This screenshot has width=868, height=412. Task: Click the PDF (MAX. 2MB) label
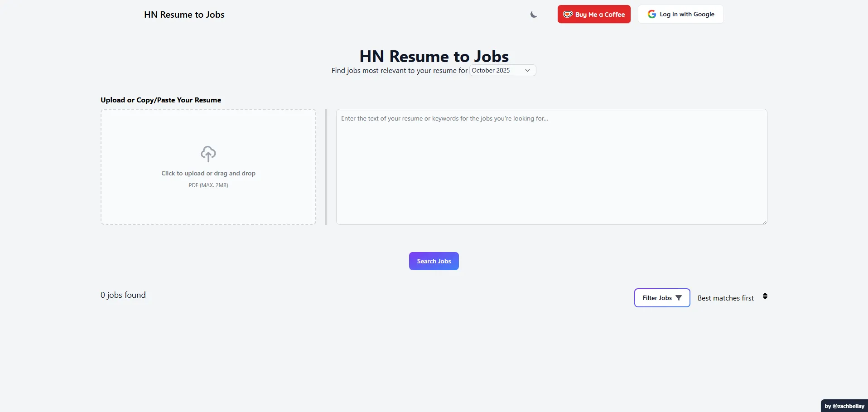208,185
